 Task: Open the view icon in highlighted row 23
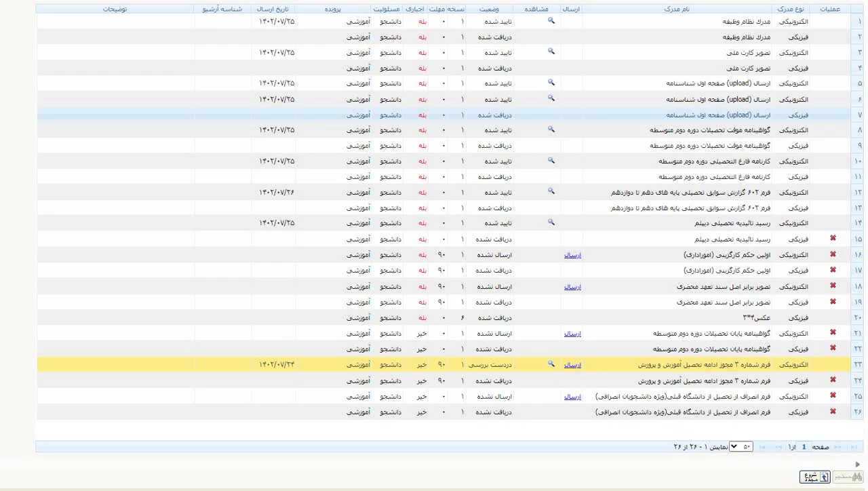click(x=551, y=364)
